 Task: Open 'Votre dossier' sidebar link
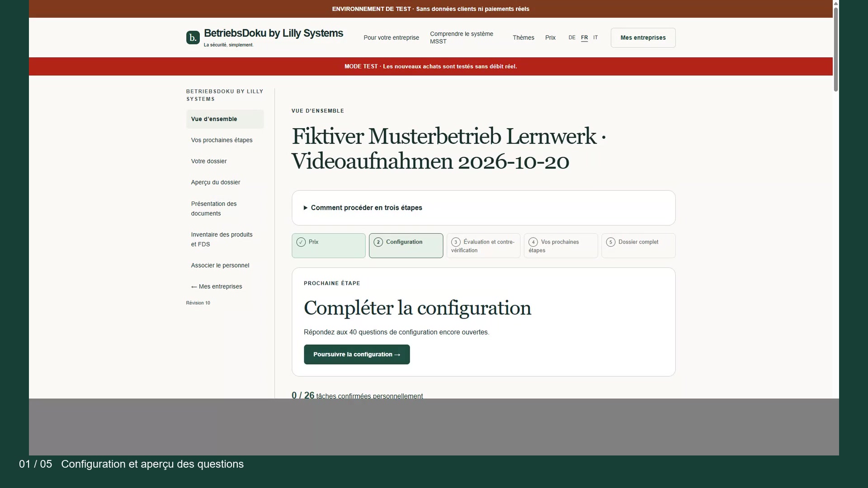pyautogui.click(x=225, y=161)
